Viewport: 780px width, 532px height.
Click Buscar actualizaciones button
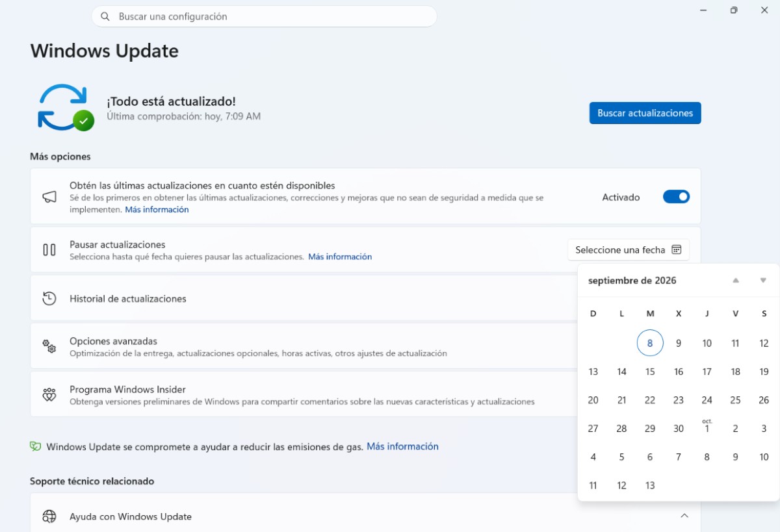645,113
